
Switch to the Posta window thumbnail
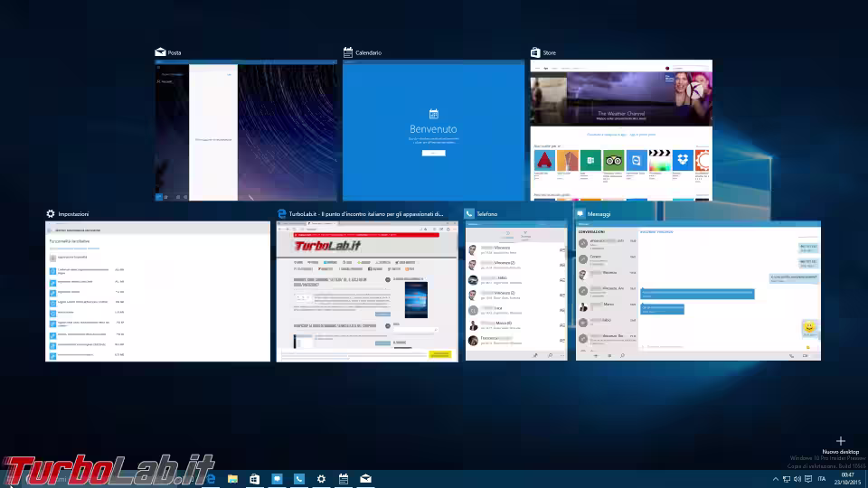coord(246,130)
